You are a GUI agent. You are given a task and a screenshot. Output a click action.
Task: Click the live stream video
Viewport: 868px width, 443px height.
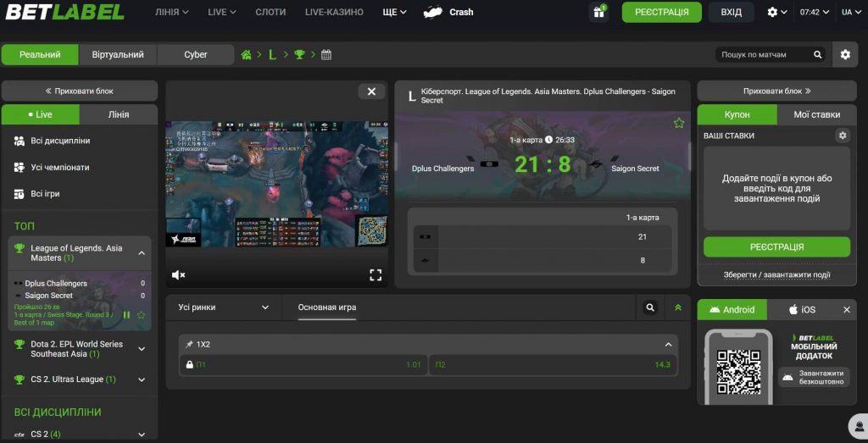277,184
